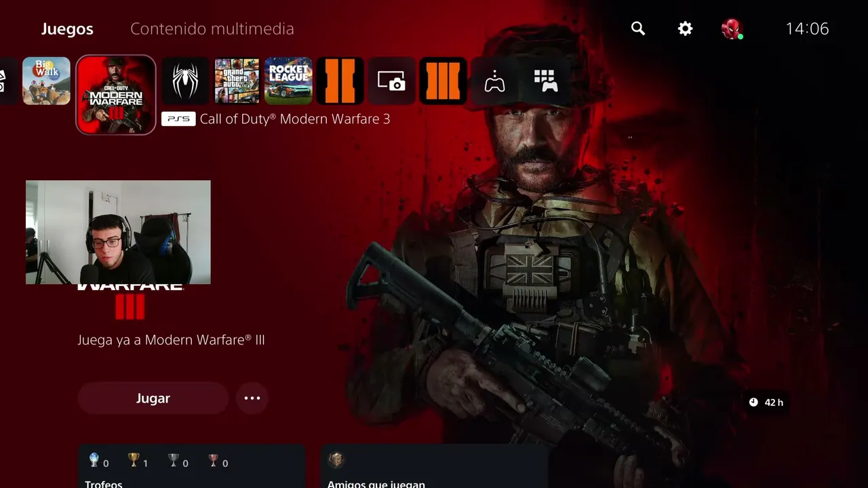Select the Black Ops II orange tile
Image resolution: width=868 pixels, height=488 pixels.
[340, 81]
